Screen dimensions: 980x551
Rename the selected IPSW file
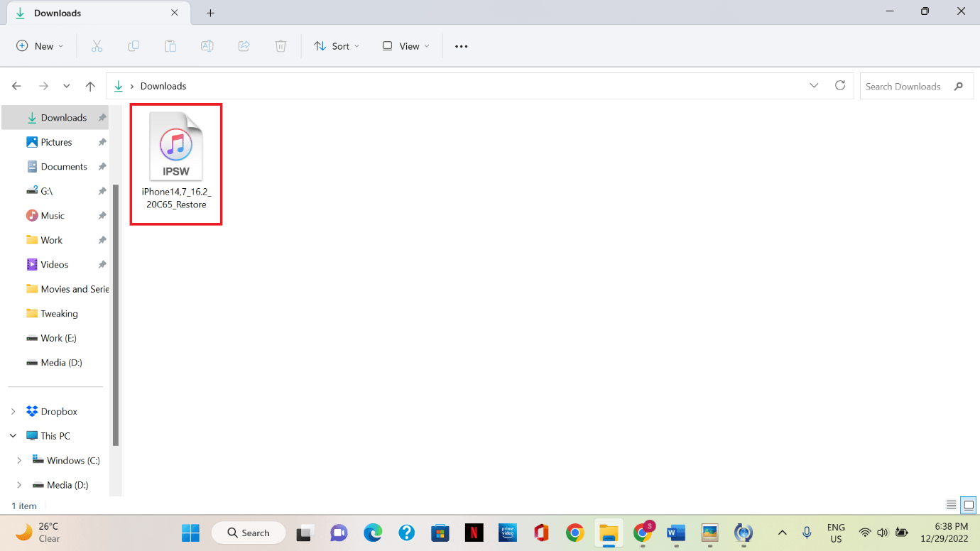tap(207, 45)
